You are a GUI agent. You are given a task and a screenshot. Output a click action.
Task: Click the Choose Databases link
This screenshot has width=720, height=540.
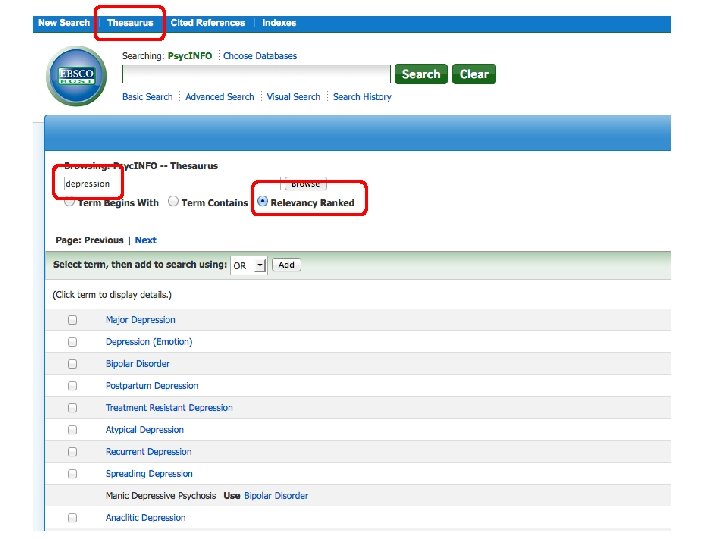pyautogui.click(x=260, y=56)
